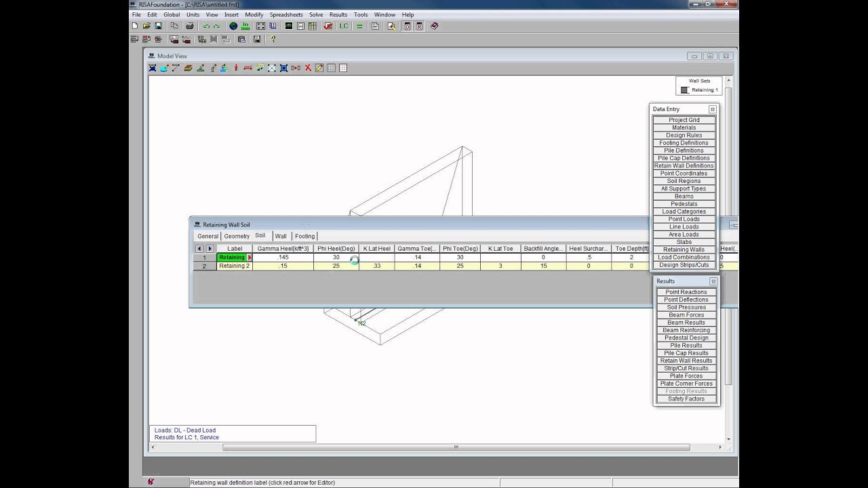Click the red checkmark solve icon

coord(328,26)
